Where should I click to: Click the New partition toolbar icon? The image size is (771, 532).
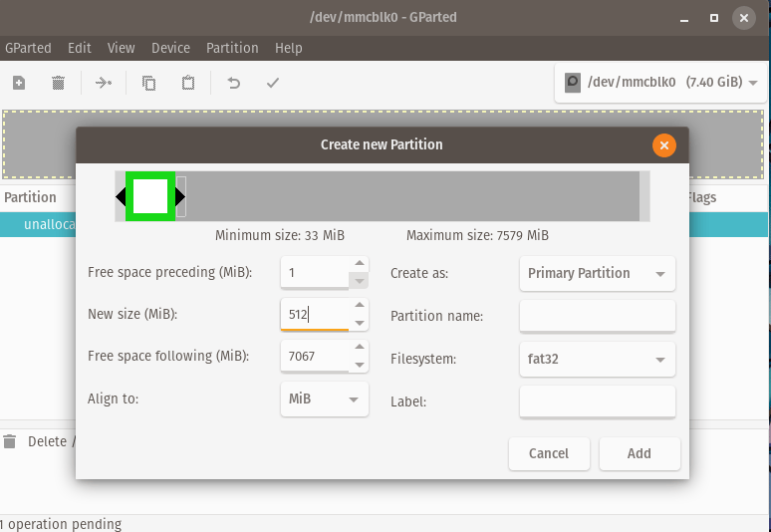click(19, 83)
